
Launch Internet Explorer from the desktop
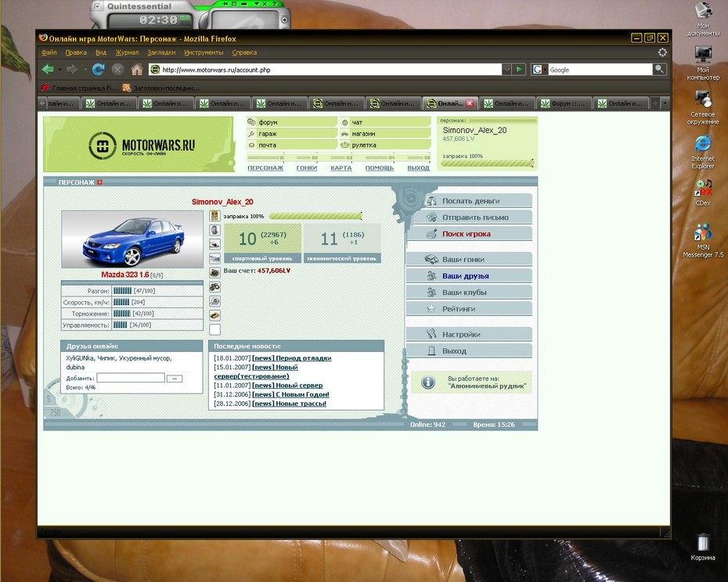703,153
